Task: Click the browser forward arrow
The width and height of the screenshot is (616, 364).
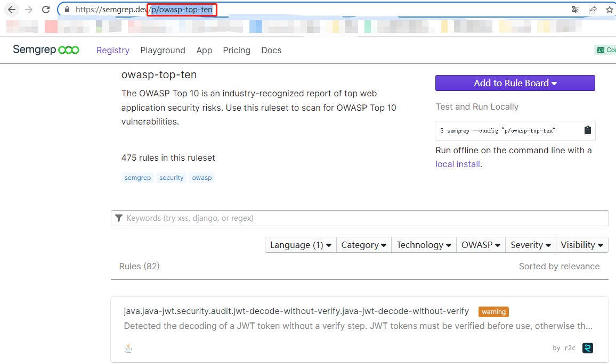Action: [29, 10]
